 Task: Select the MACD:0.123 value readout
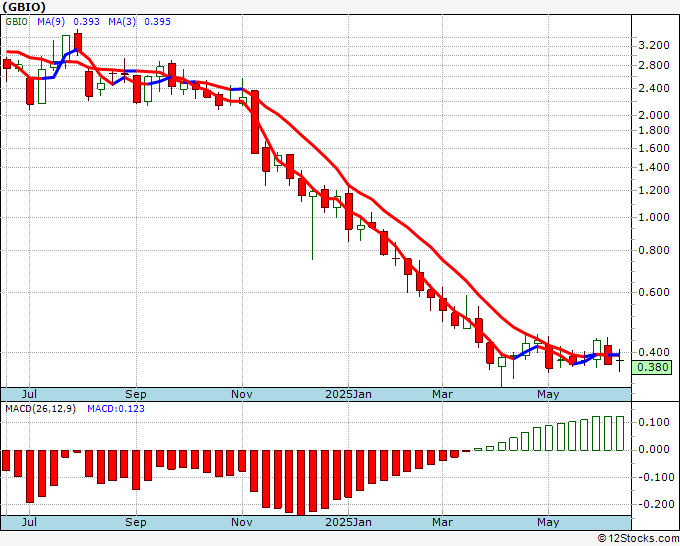pos(116,409)
